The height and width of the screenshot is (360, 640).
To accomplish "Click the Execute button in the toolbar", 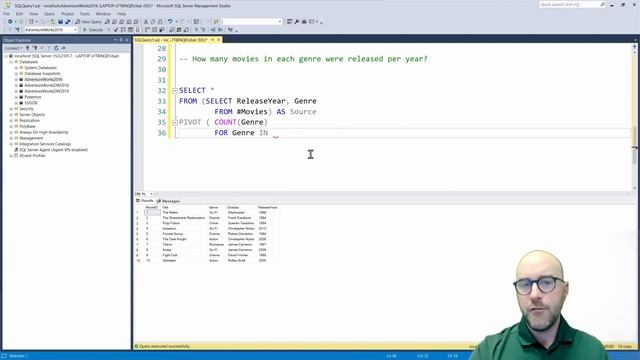I will coord(93,30).
